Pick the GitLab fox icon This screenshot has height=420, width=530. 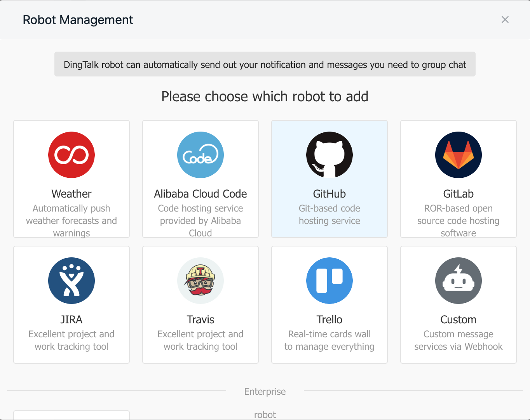coord(459,155)
